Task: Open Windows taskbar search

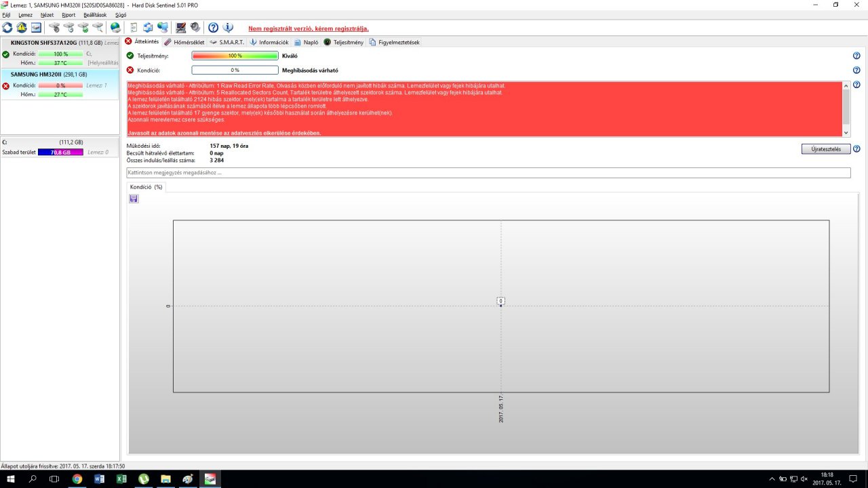Action: 33,479
